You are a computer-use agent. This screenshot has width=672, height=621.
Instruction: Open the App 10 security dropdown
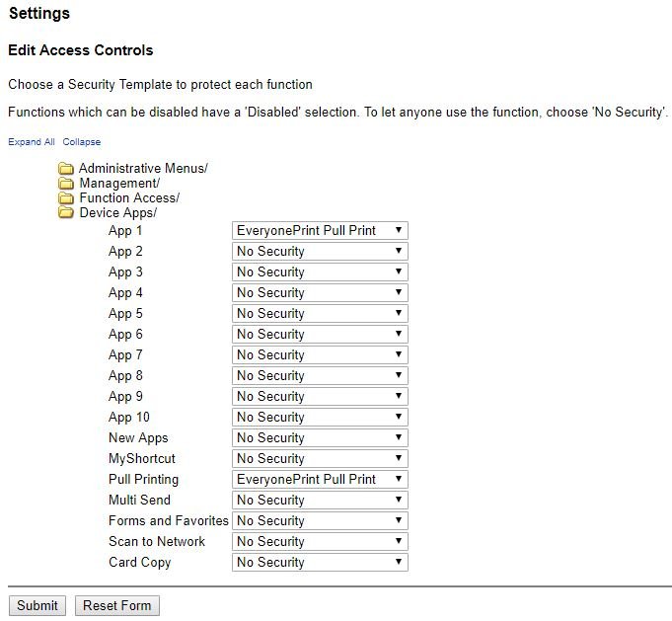tap(320, 418)
